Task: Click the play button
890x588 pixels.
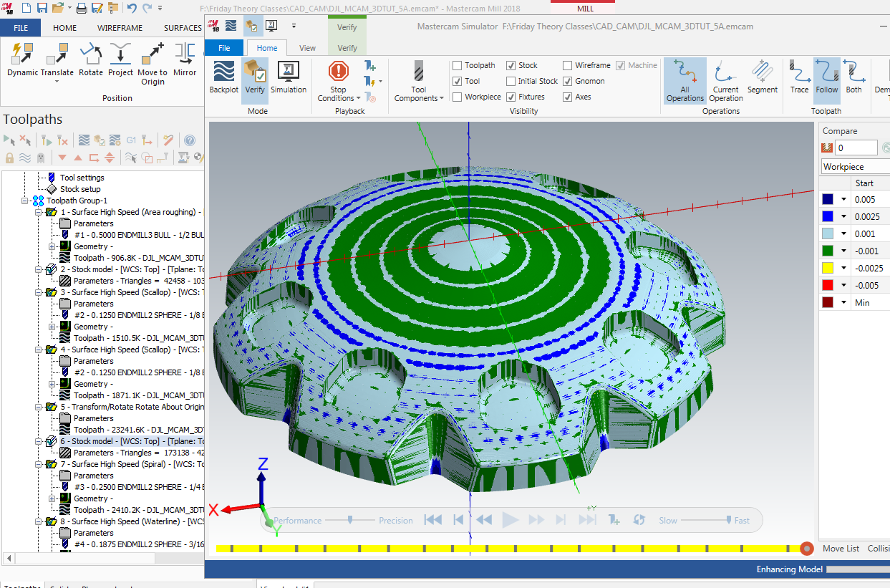Action: point(511,520)
